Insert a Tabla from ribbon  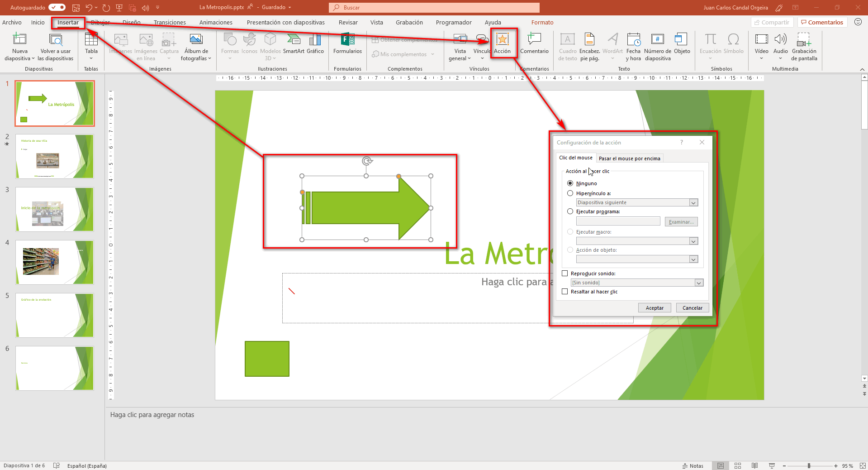(91, 45)
